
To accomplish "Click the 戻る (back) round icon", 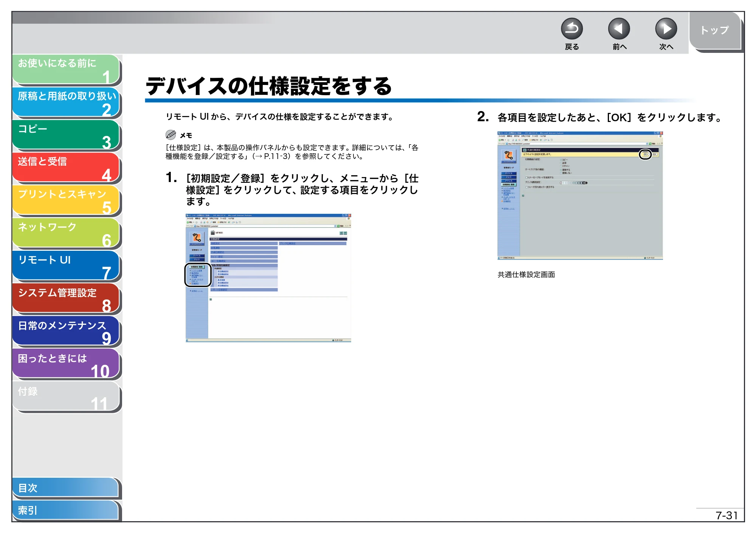I will tap(572, 29).
